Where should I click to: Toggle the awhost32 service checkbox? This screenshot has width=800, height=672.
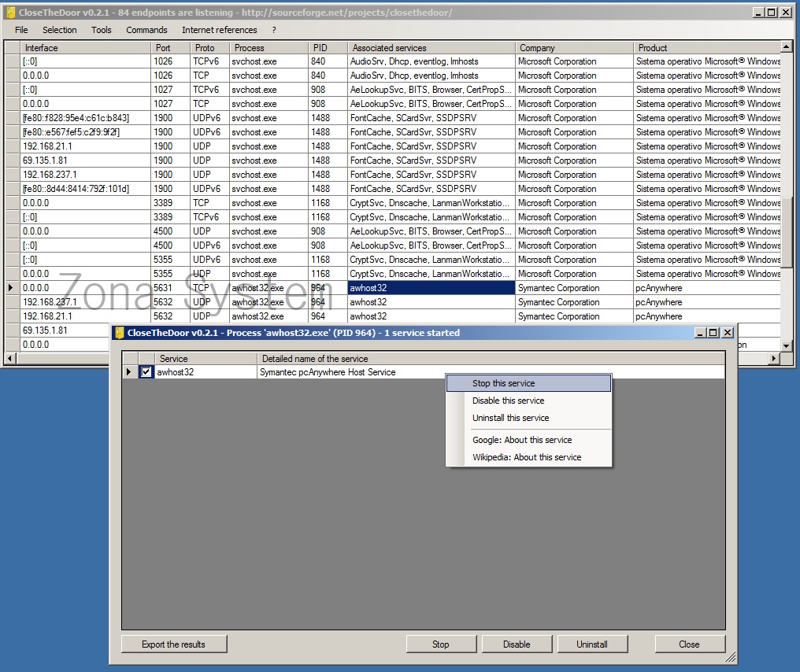click(x=146, y=371)
